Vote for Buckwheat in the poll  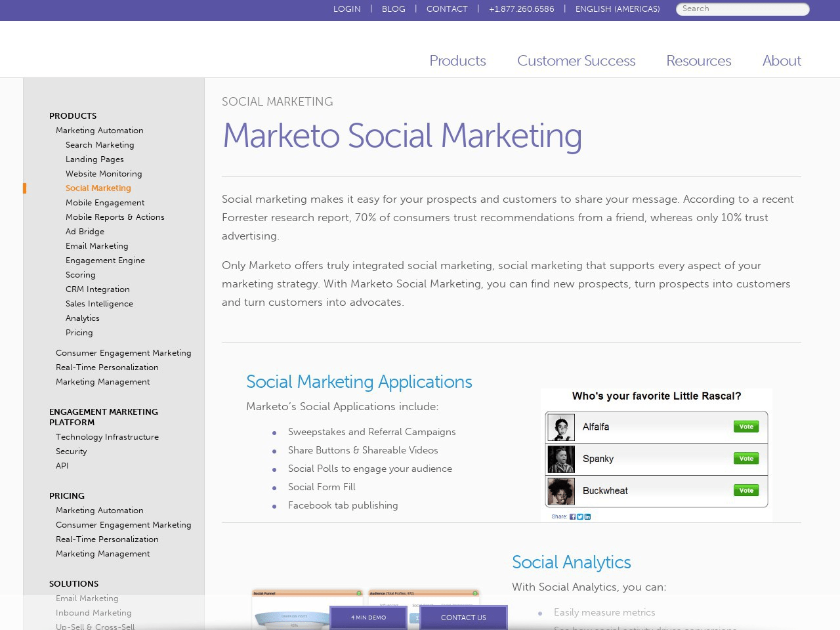(x=745, y=490)
